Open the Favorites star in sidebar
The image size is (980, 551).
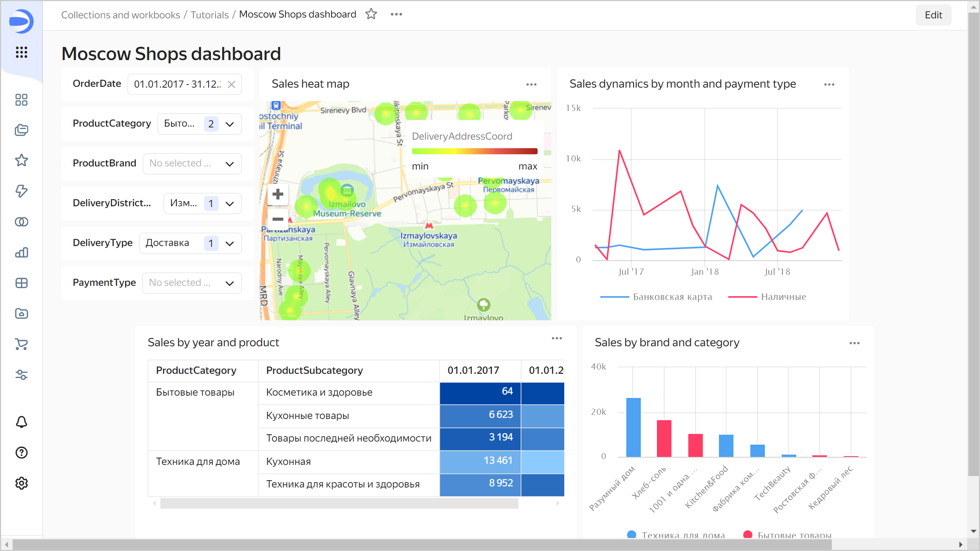(x=21, y=160)
